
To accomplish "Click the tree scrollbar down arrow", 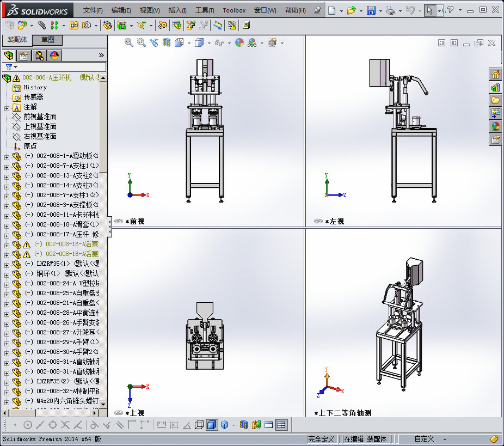I will coord(103,404).
